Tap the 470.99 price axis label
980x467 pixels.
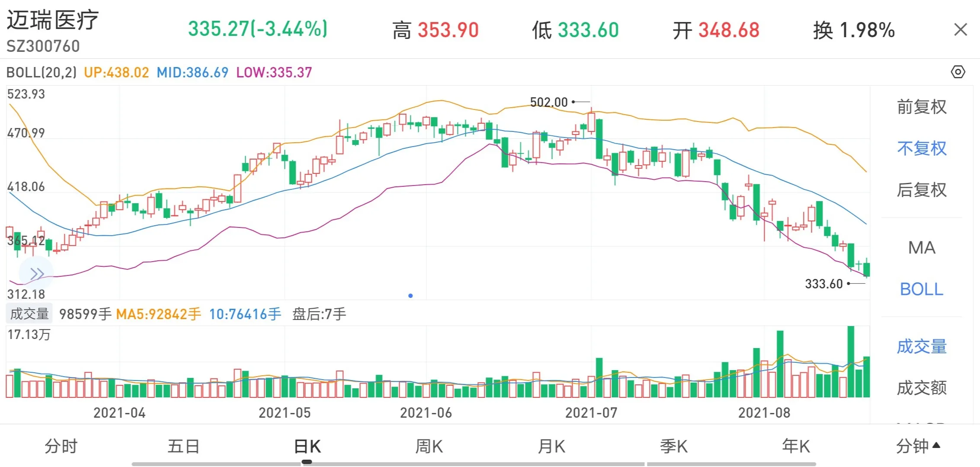pos(26,133)
